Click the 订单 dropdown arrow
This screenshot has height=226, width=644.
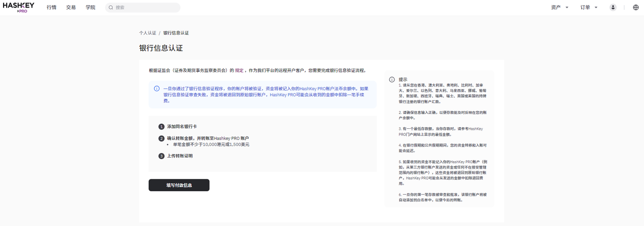click(x=596, y=8)
